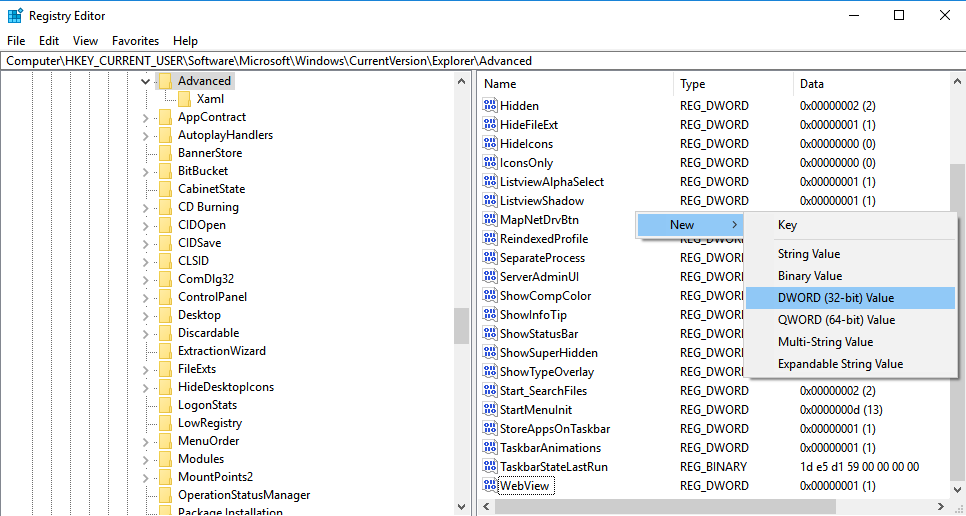
Task: Select the Desktop key in tree
Action: [x=199, y=315]
